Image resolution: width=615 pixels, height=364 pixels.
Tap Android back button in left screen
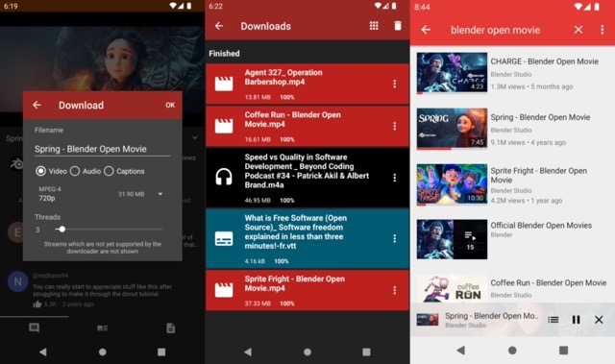click(42, 352)
